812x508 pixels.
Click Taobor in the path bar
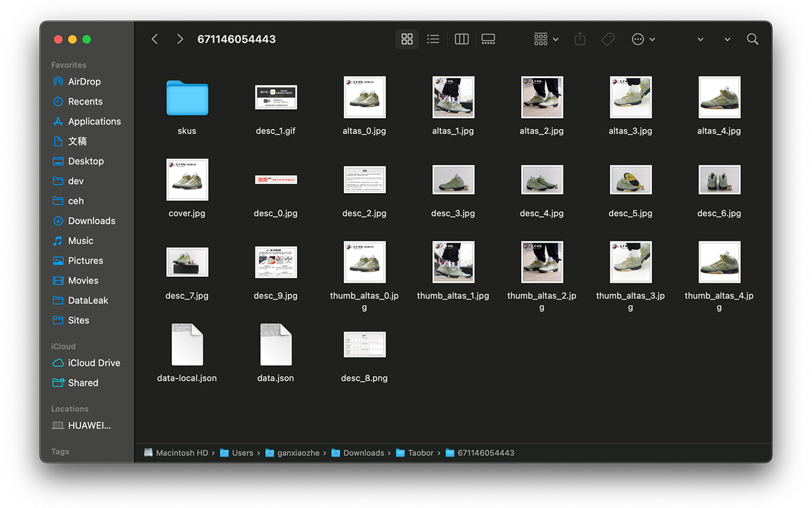click(x=420, y=453)
